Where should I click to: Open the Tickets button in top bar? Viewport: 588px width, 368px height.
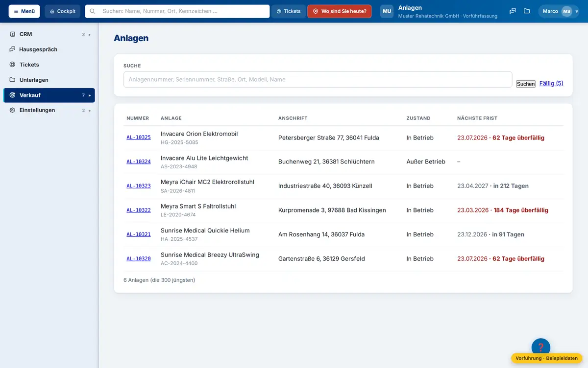point(289,11)
